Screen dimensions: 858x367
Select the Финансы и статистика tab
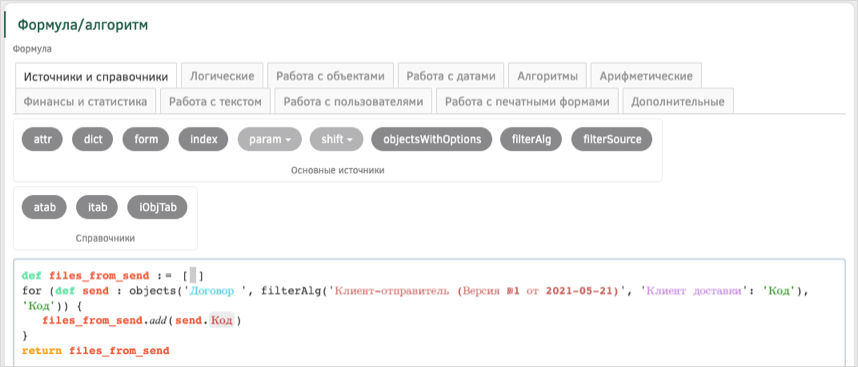(85, 101)
